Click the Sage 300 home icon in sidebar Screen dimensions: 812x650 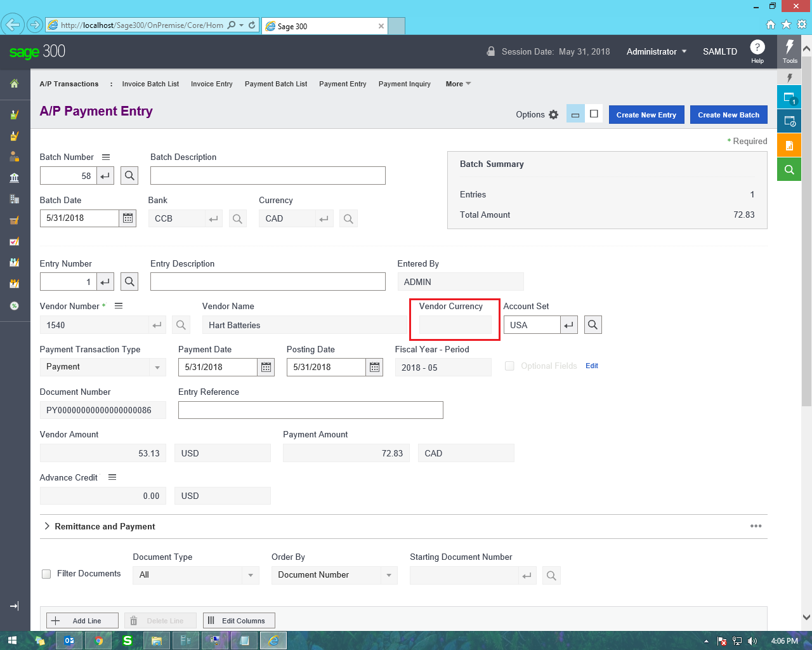coord(15,84)
